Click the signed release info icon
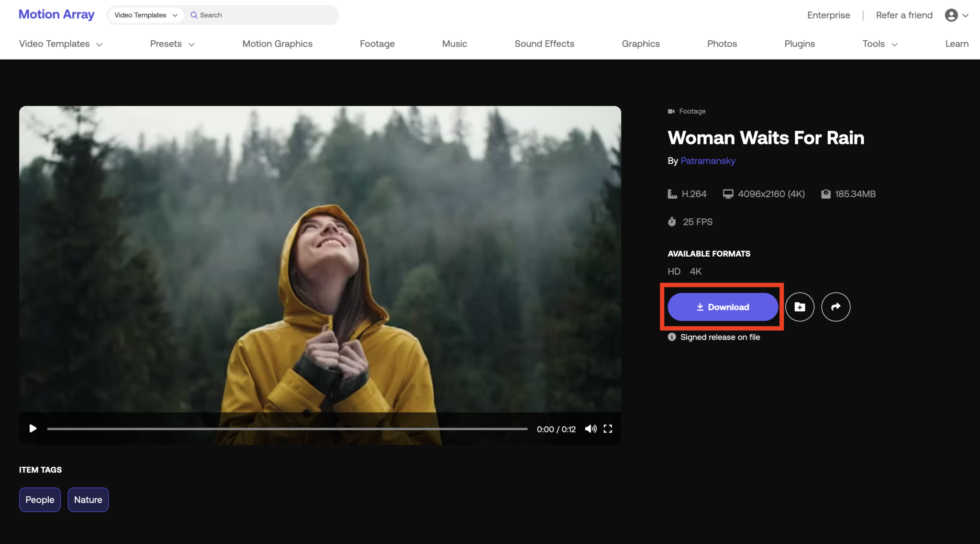980x544 pixels. point(672,337)
